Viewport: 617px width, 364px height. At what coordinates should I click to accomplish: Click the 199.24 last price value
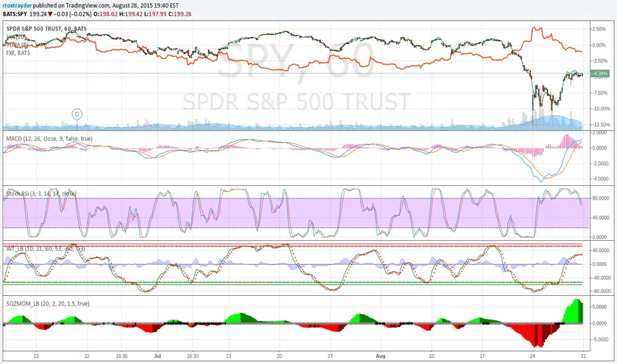(38, 14)
